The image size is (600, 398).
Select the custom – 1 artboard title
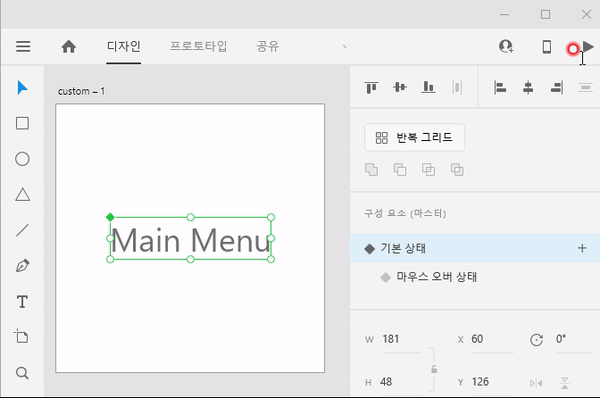coord(81,91)
